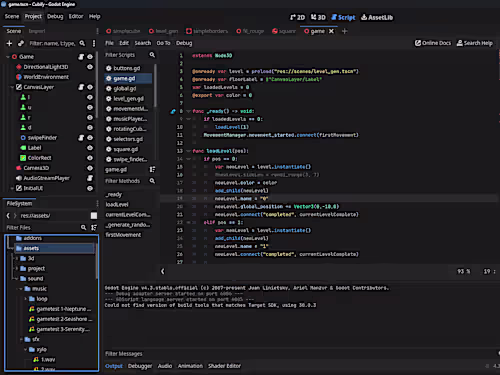Add a new child node

9,43
